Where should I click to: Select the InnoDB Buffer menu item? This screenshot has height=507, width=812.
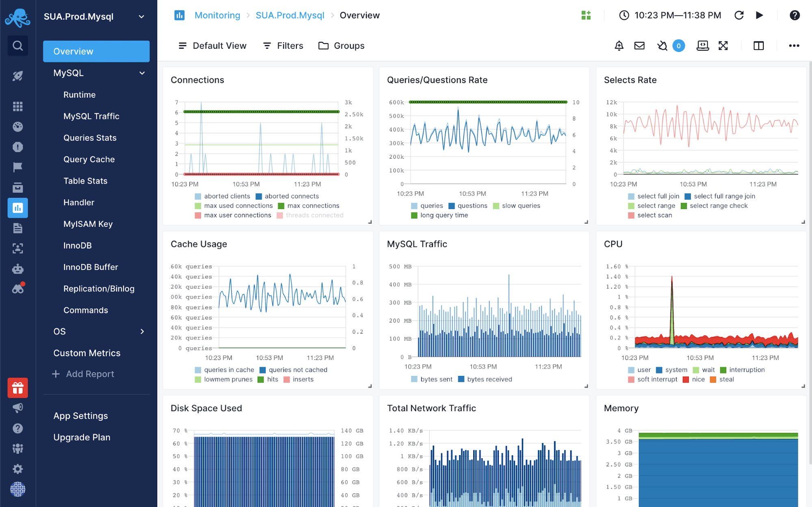[x=91, y=267]
